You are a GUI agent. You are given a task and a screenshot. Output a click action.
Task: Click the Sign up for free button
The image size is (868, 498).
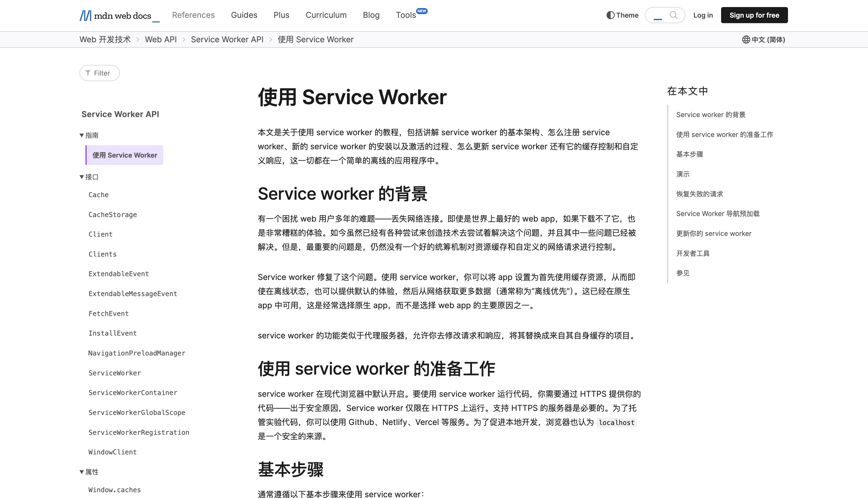[x=754, y=15]
